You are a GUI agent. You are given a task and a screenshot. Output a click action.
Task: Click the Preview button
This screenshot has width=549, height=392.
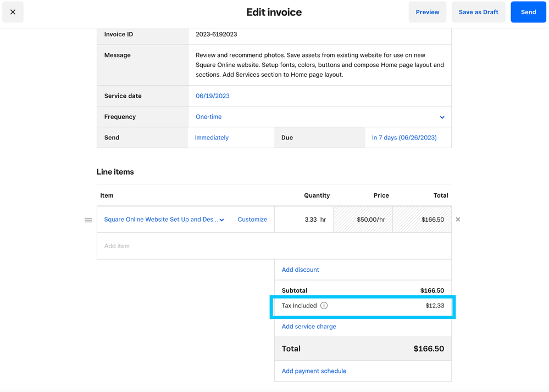click(427, 12)
